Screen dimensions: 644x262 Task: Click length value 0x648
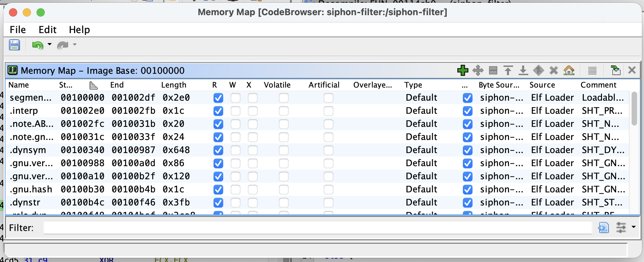(176, 150)
